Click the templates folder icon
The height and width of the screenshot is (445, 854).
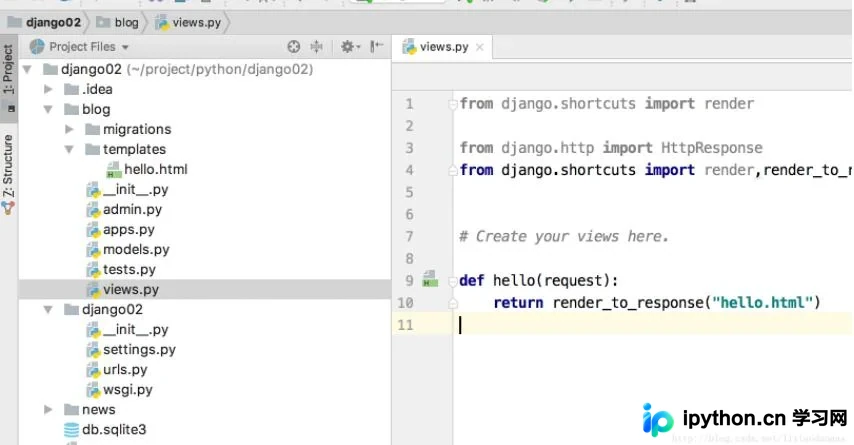[x=93, y=149]
